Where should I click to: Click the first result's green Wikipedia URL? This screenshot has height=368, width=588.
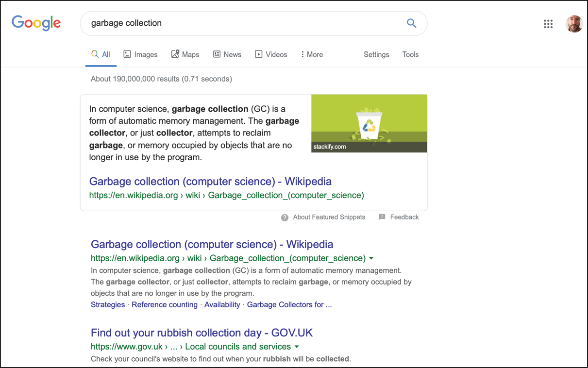228,258
